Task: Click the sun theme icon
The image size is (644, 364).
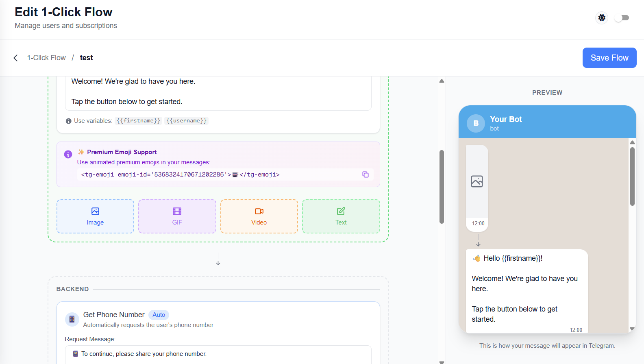Action: click(602, 17)
